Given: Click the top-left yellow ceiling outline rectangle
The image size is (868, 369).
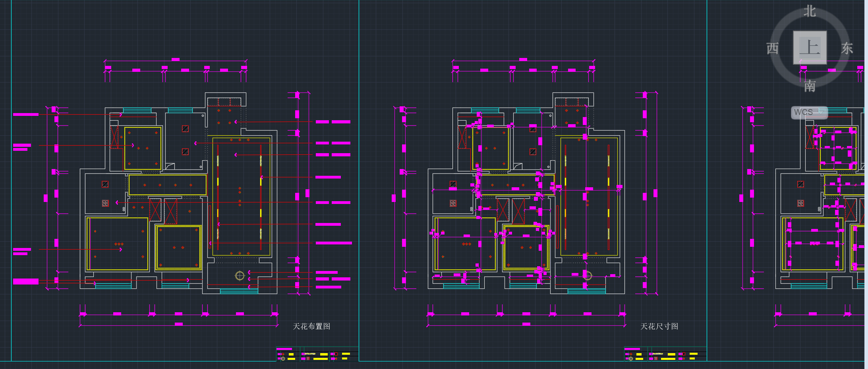Looking at the screenshot, I should [125, 148].
